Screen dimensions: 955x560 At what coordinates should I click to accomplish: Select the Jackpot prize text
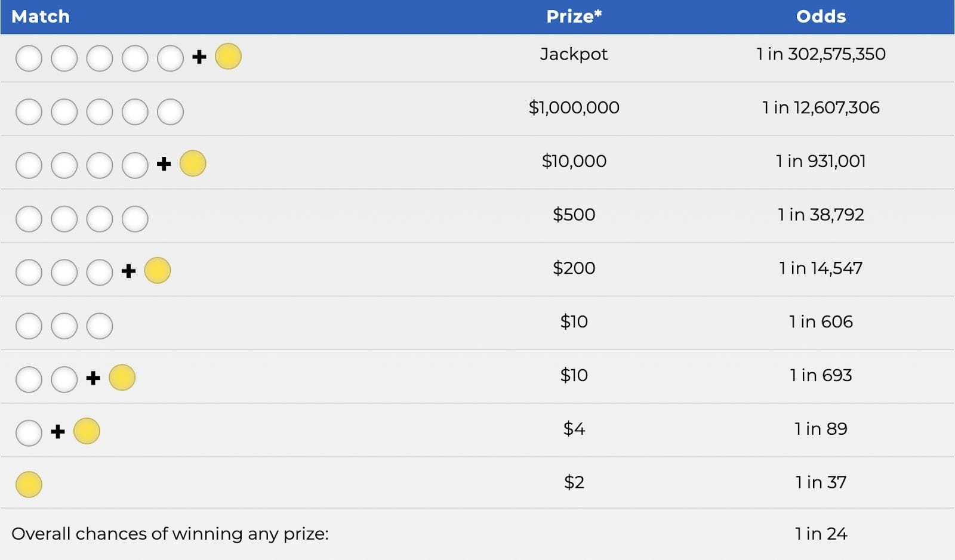point(574,54)
